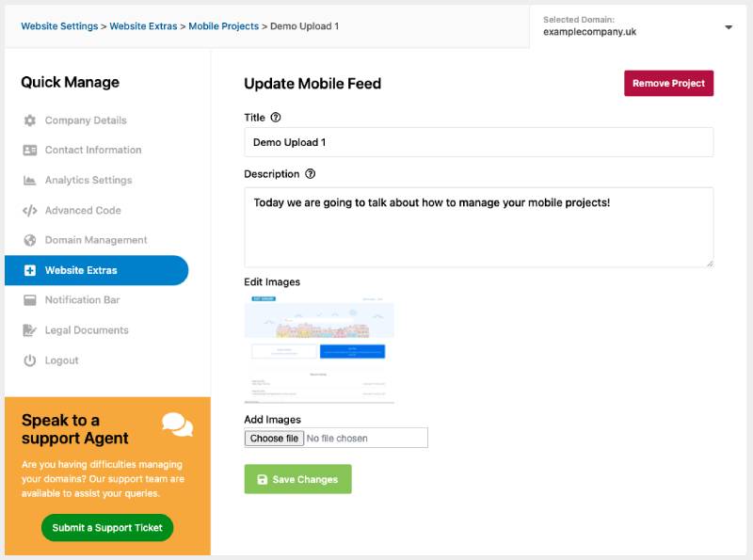
Task: Click the uploaded image thumbnail under Edit Images
Action: [319, 348]
